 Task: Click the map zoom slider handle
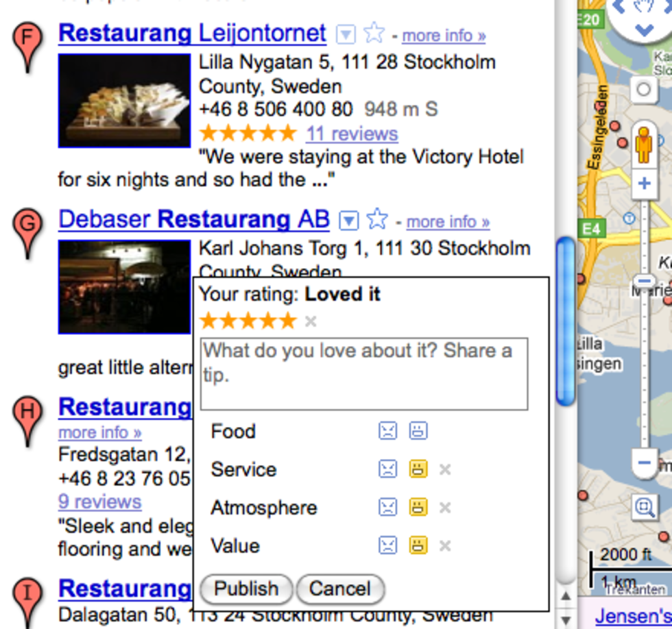(x=644, y=282)
